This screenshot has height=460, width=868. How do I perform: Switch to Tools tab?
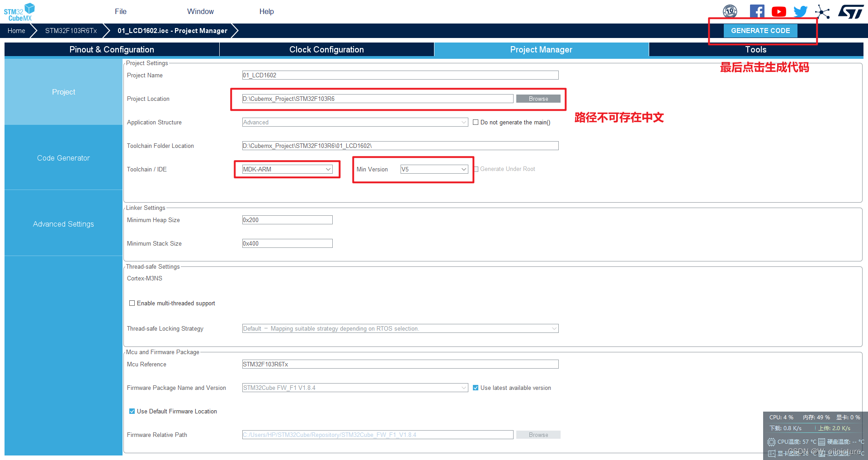[756, 50]
